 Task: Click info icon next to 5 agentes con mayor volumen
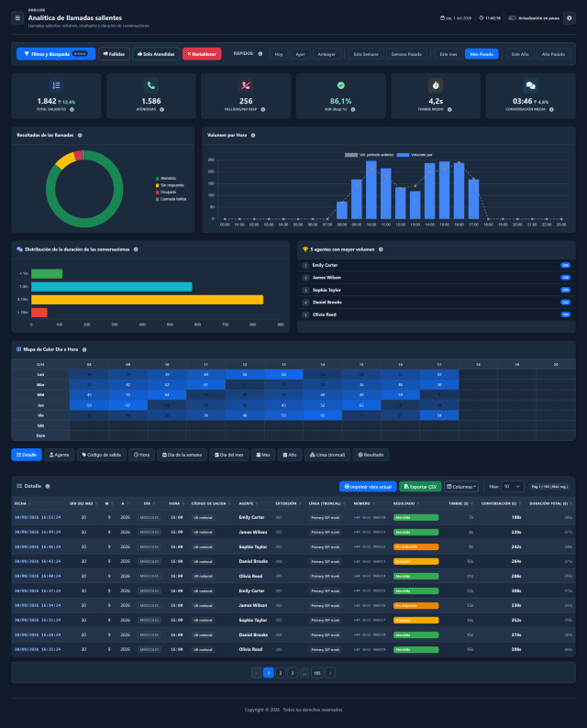[381, 249]
